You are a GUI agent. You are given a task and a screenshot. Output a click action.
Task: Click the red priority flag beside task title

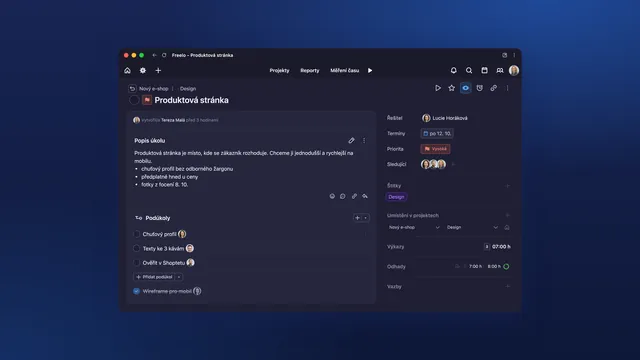click(147, 100)
